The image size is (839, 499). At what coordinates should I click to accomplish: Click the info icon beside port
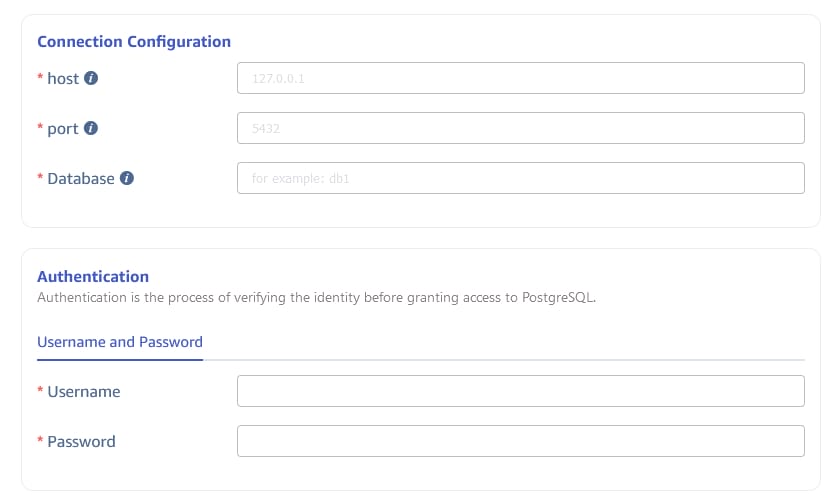[x=91, y=128]
